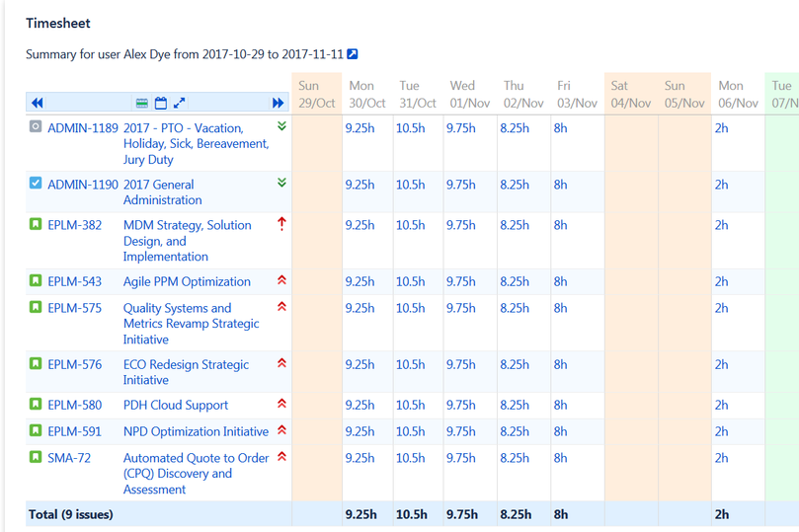Click the green epic icon for EPLM-382
The height and width of the screenshot is (532, 799).
pyautogui.click(x=36, y=223)
